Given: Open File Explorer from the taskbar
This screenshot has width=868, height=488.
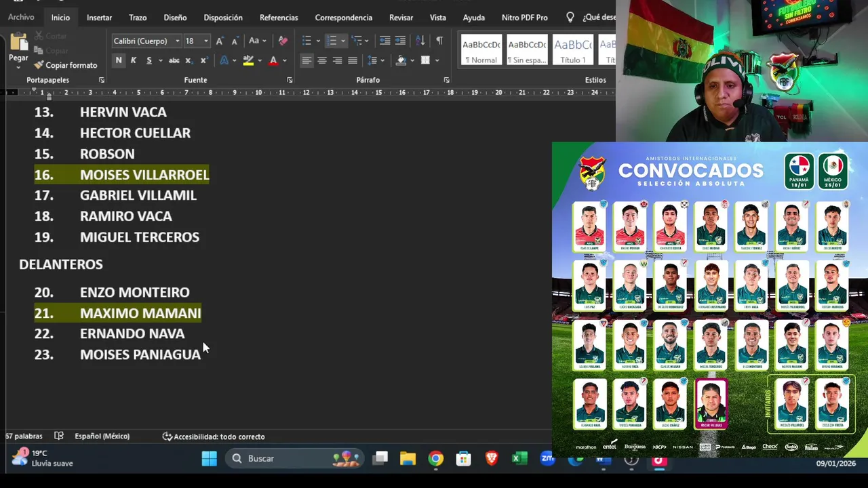Looking at the screenshot, I should pyautogui.click(x=408, y=459).
